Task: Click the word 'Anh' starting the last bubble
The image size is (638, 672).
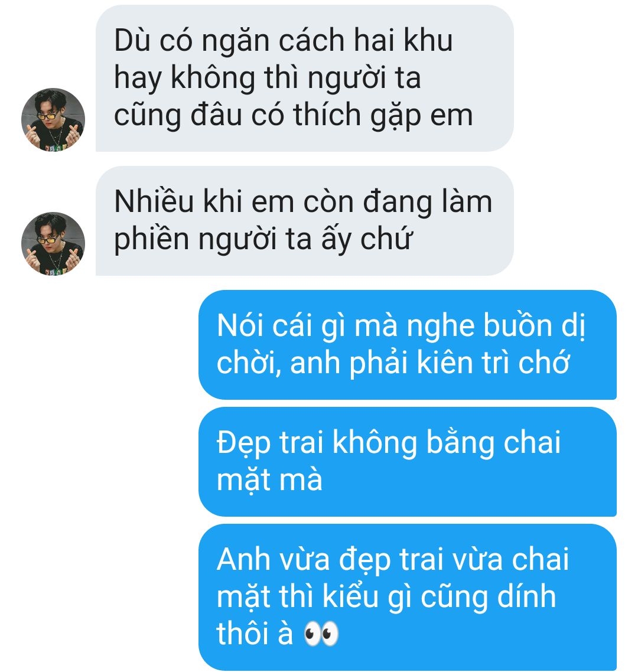Action: [x=243, y=559]
